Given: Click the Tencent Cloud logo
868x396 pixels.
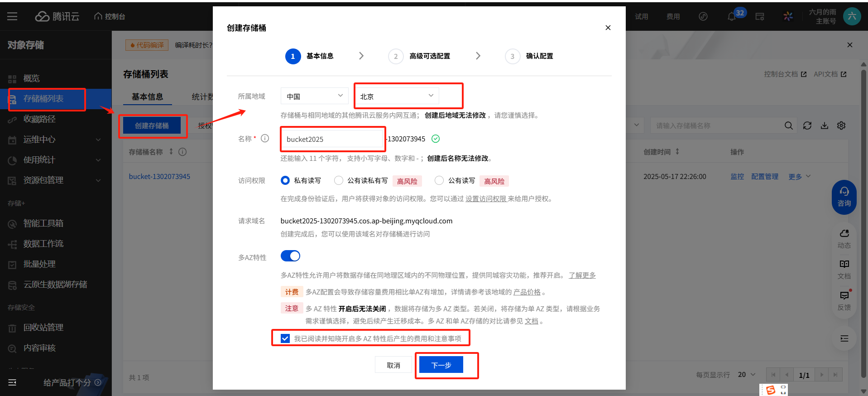Looking at the screenshot, I should tap(57, 16).
